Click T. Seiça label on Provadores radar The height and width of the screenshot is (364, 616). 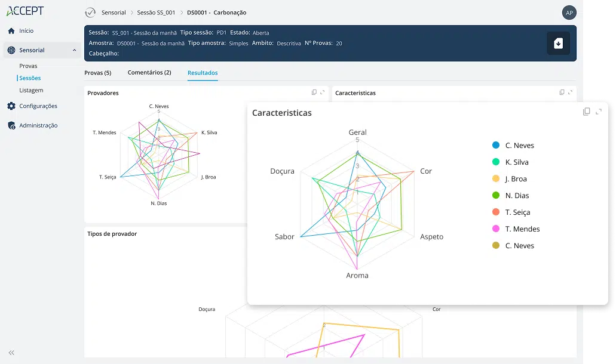pyautogui.click(x=108, y=177)
